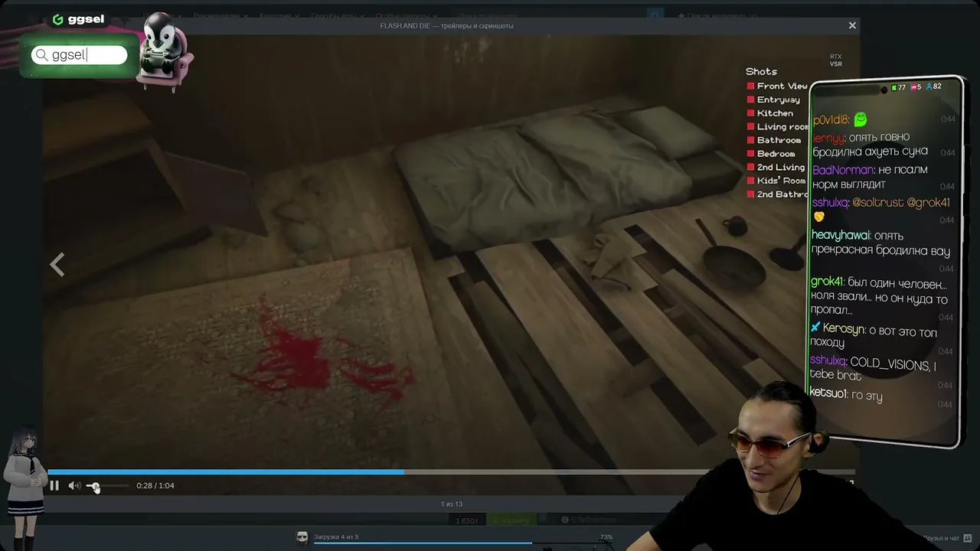This screenshot has width=980, height=551.
Task: Click the BadNorman chat username
Action: click(x=842, y=170)
